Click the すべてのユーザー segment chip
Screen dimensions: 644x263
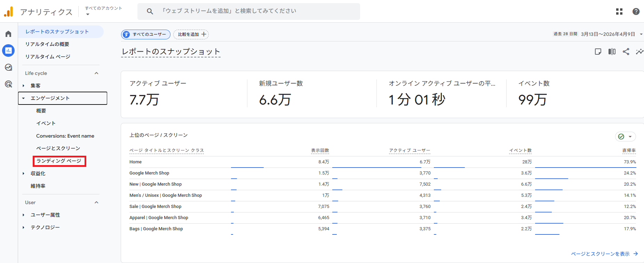point(146,34)
